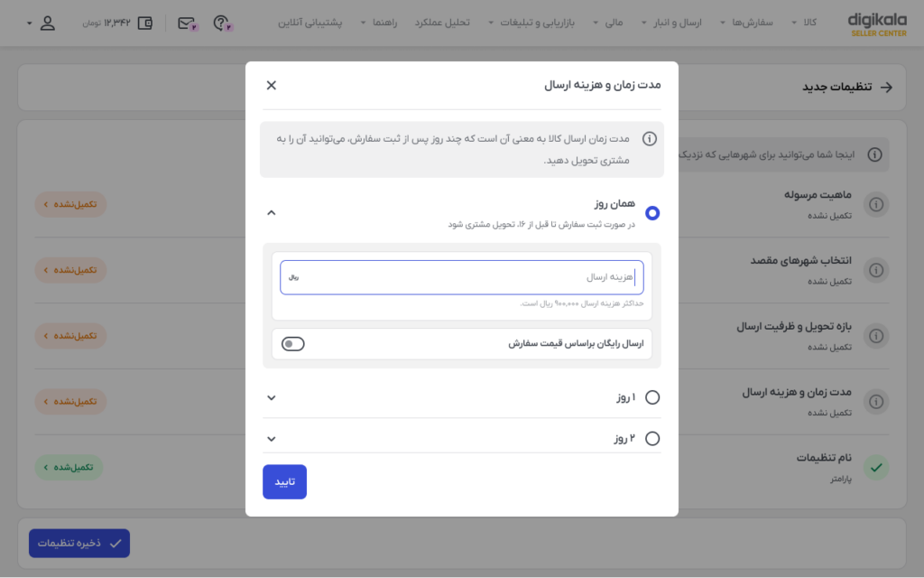
Task: Open the wallet balance icon
Action: [x=145, y=23]
